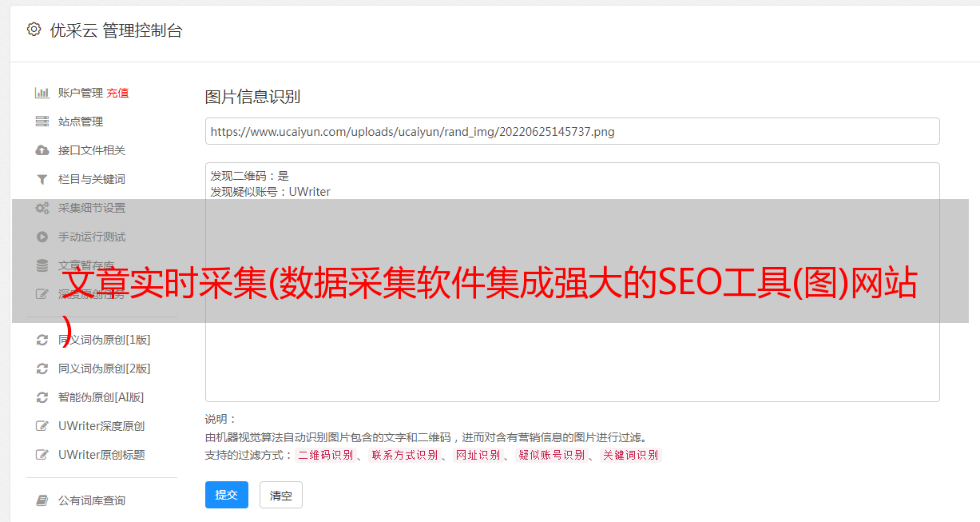Click the 发现二维码：是 result line

click(250, 176)
